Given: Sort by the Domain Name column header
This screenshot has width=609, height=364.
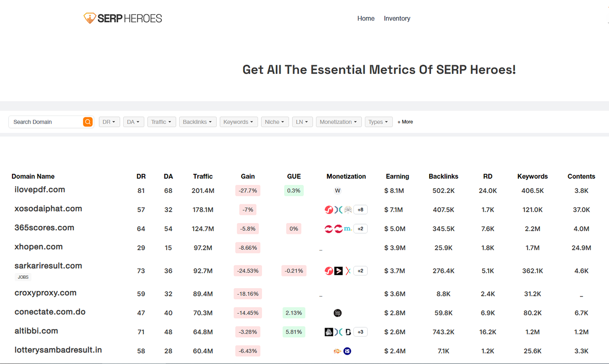Looking at the screenshot, I should coord(33,176).
